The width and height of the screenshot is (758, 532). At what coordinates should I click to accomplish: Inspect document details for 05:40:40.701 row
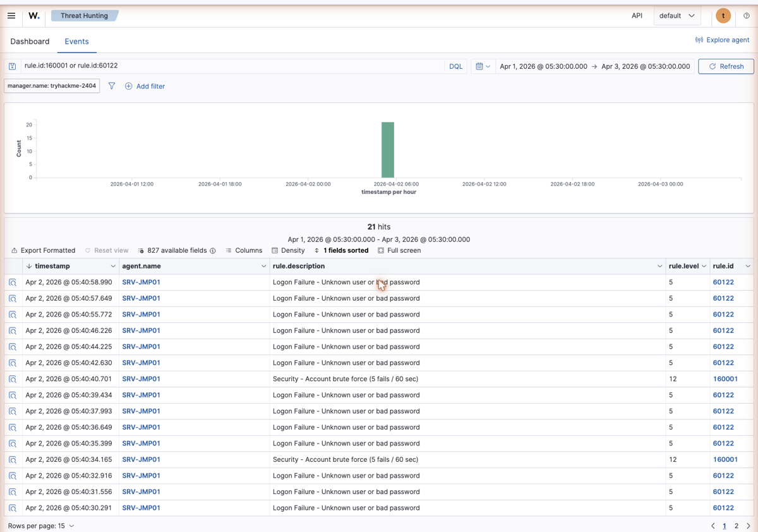point(13,379)
